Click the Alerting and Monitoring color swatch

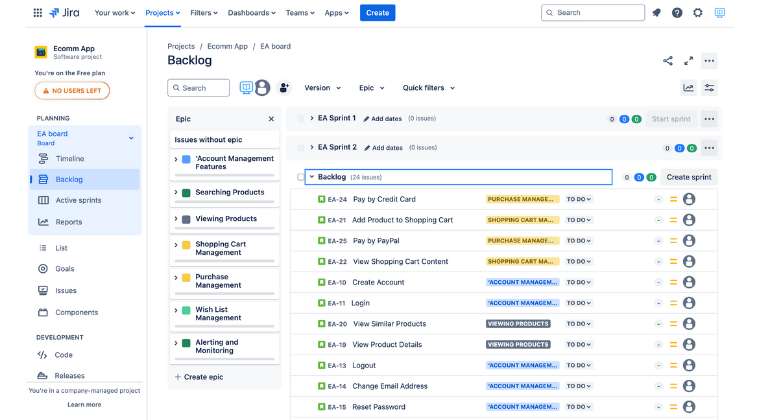(x=186, y=343)
